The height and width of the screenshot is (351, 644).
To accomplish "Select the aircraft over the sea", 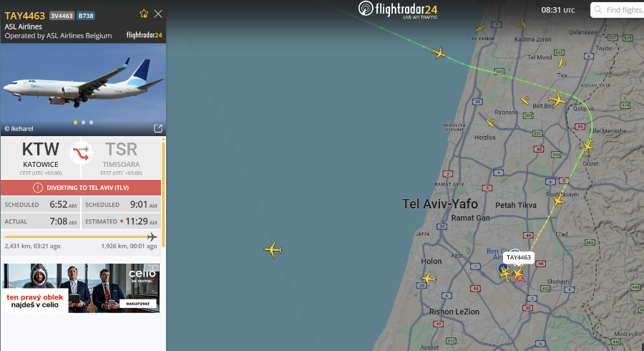I will 273,249.
